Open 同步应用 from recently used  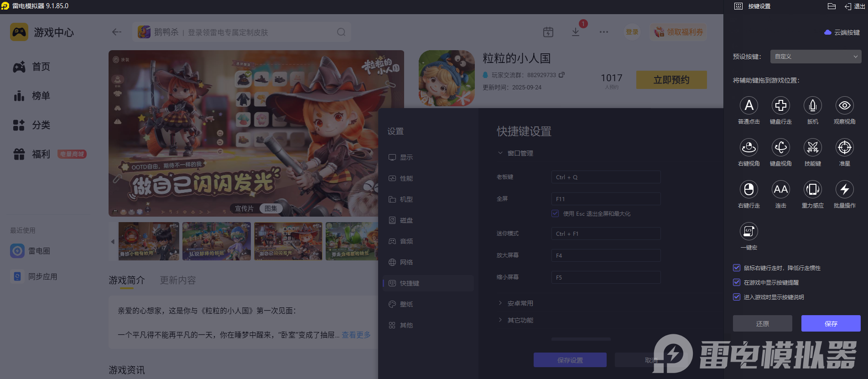click(34, 276)
